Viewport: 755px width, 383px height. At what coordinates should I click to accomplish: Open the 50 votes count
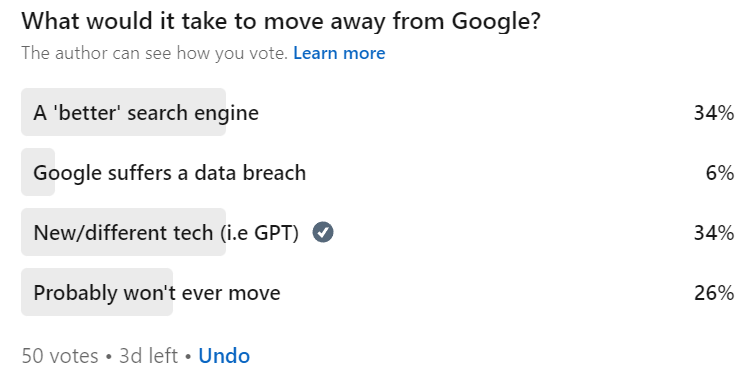tap(60, 356)
